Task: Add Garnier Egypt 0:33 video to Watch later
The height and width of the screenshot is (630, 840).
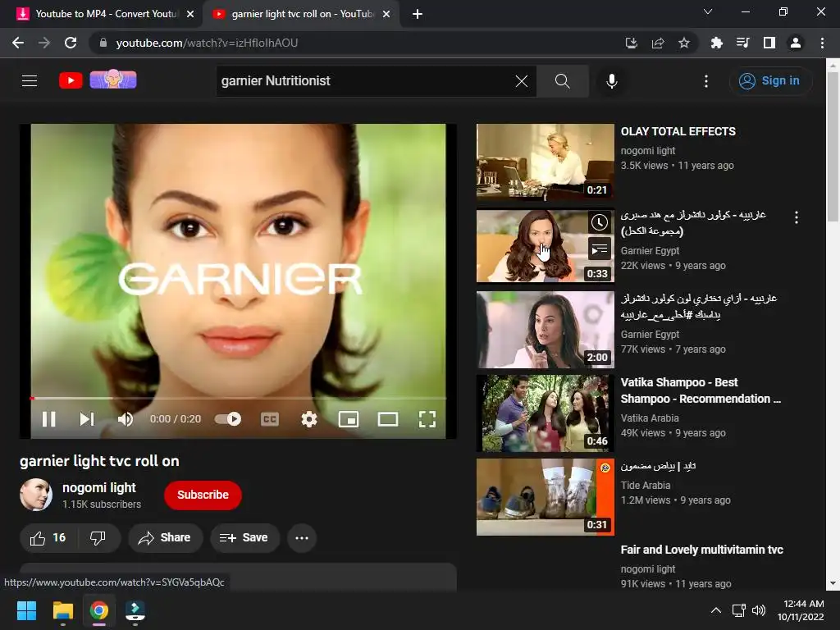Action: coord(599,222)
